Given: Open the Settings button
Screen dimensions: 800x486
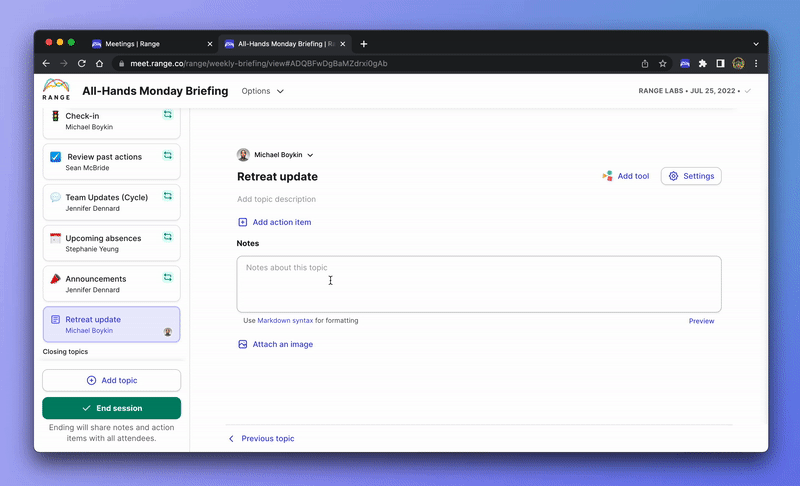Looking at the screenshot, I should pyautogui.click(x=691, y=176).
